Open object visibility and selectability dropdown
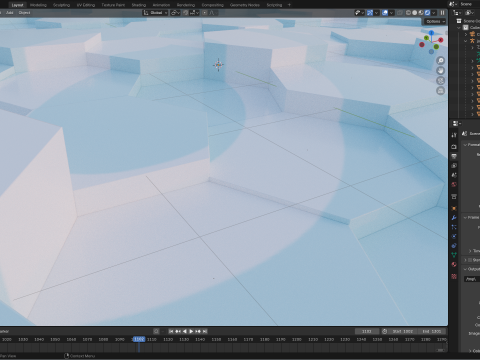 coord(359,13)
